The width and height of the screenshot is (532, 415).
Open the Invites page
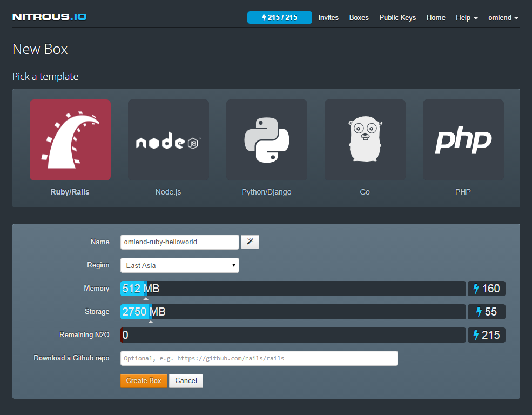tap(328, 18)
